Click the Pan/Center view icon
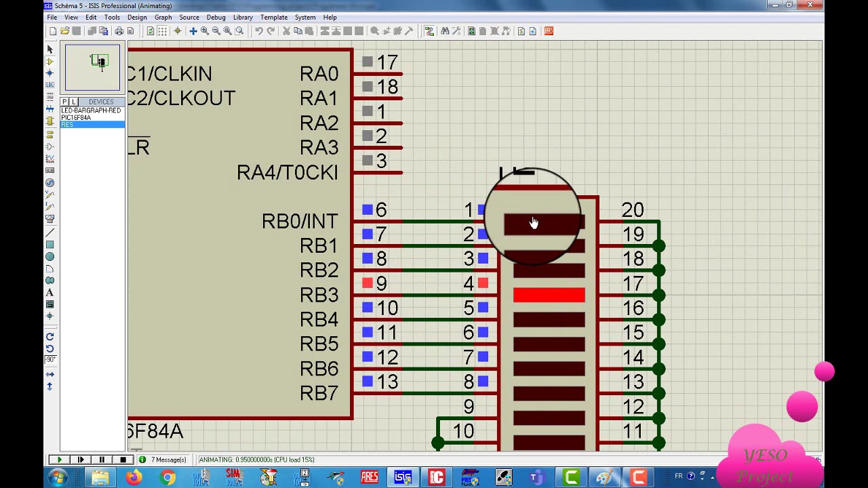The height and width of the screenshot is (488, 868). tap(193, 31)
